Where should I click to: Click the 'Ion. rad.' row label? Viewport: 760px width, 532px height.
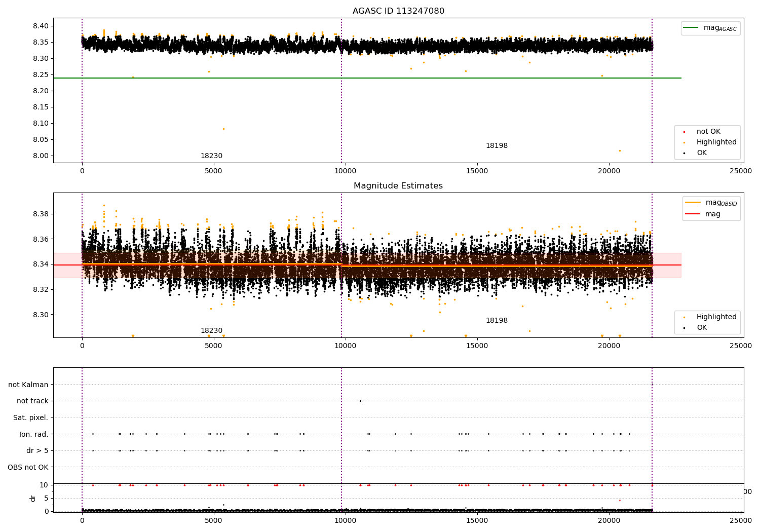point(33,434)
